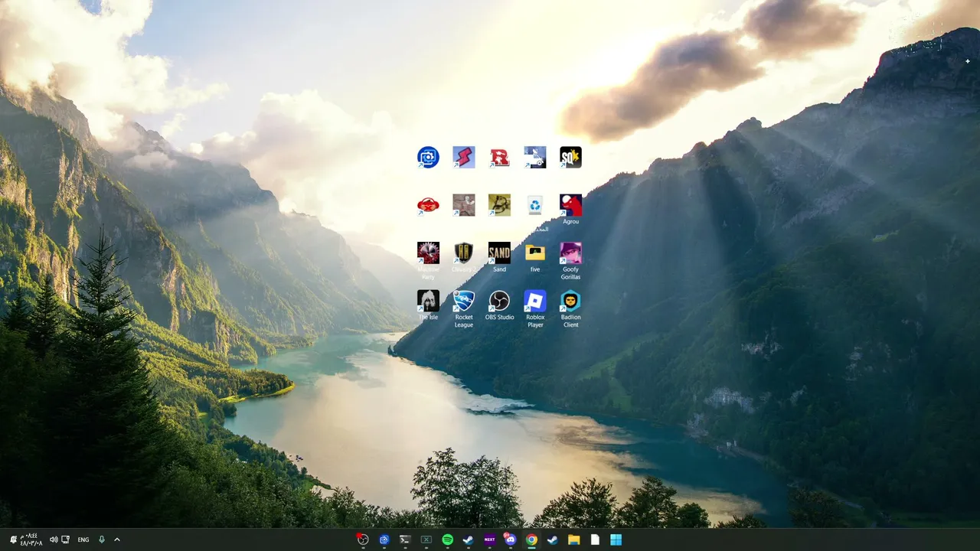Switch the ENG input language indicator
This screenshot has width=980, height=551.
[83, 540]
